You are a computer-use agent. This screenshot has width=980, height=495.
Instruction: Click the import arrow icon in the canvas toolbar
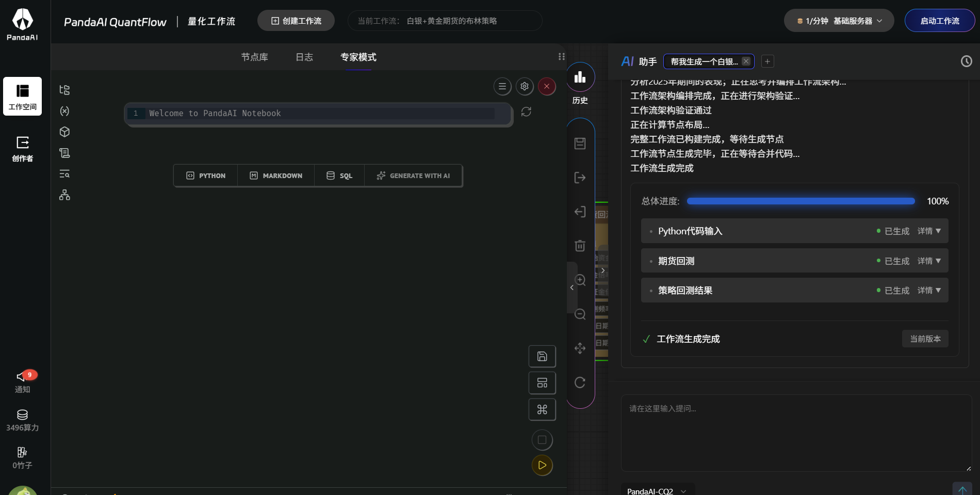[580, 212]
